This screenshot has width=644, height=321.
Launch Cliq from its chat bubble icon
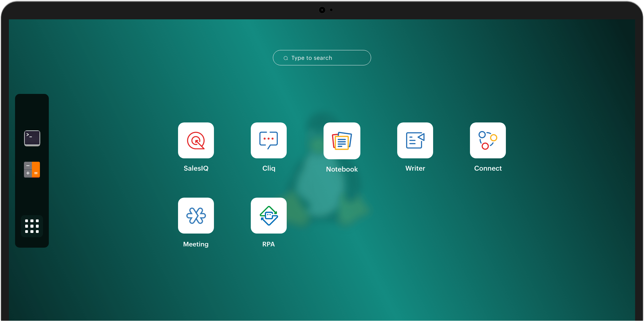click(269, 141)
